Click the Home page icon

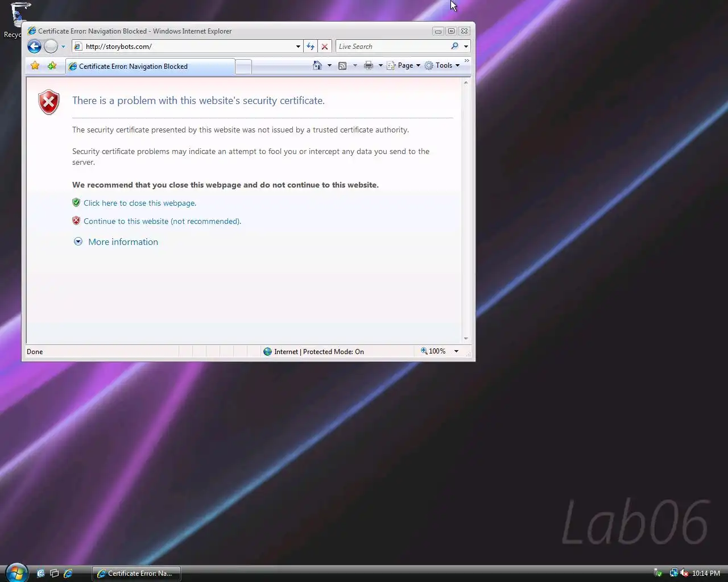[x=317, y=65]
